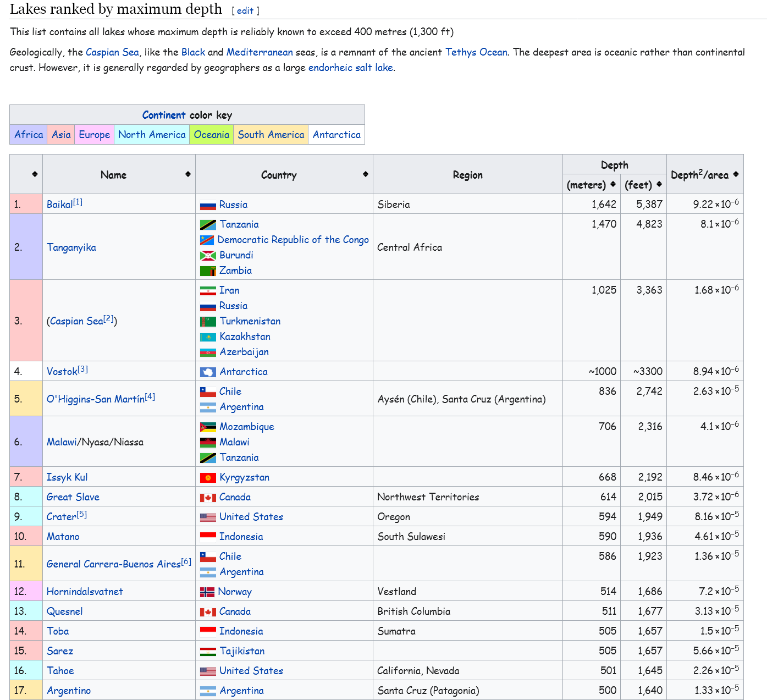Click the North America link in color key
This screenshot has width=767, height=700.
pyautogui.click(x=152, y=135)
